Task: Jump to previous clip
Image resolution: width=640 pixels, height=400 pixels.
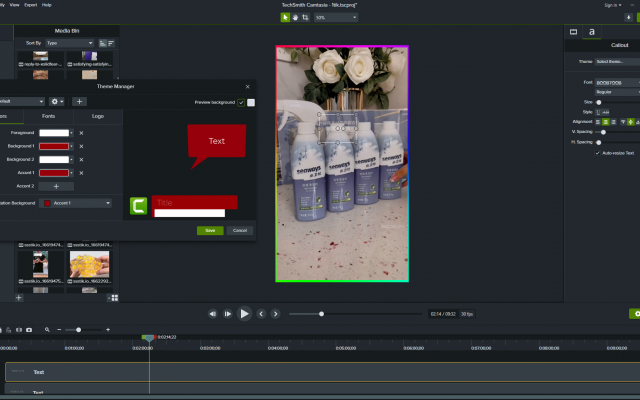Action: (261, 314)
